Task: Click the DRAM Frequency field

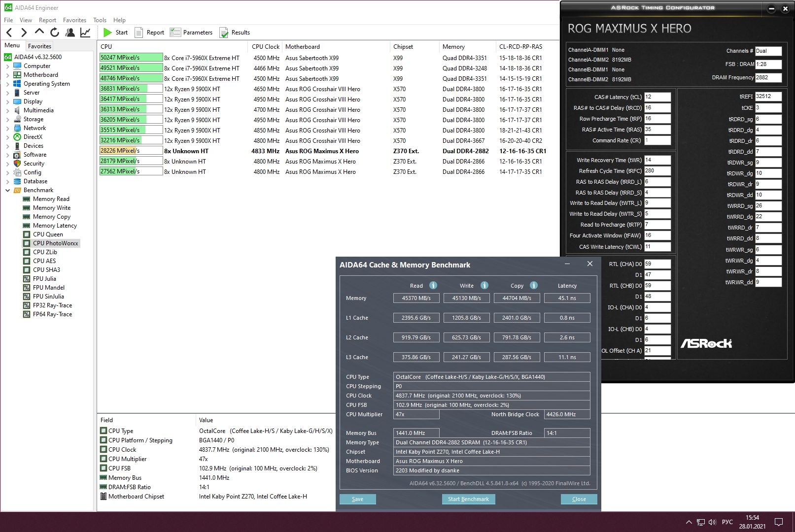Action: (x=768, y=77)
